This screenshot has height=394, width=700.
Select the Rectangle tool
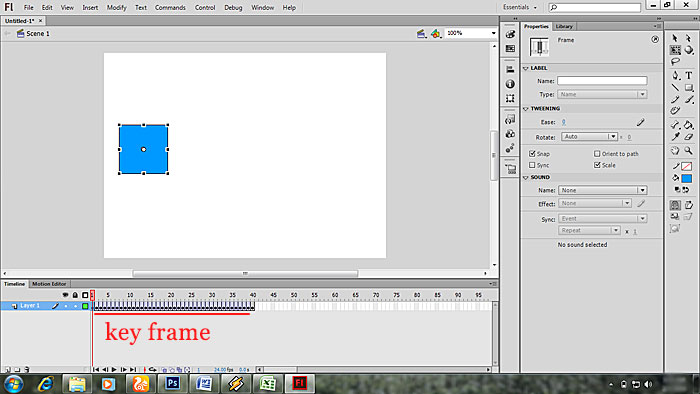(689, 87)
